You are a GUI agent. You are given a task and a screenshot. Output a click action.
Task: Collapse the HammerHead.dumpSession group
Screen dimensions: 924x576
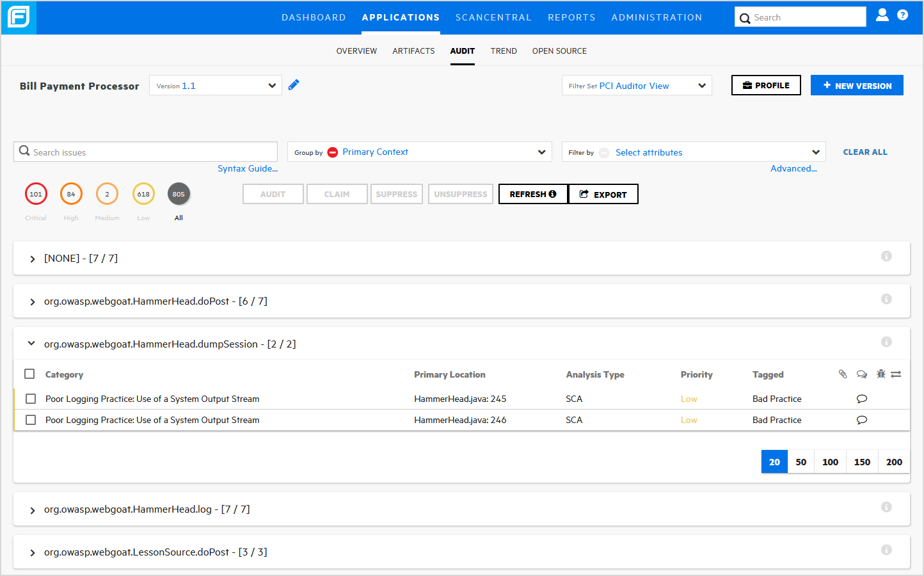31,344
